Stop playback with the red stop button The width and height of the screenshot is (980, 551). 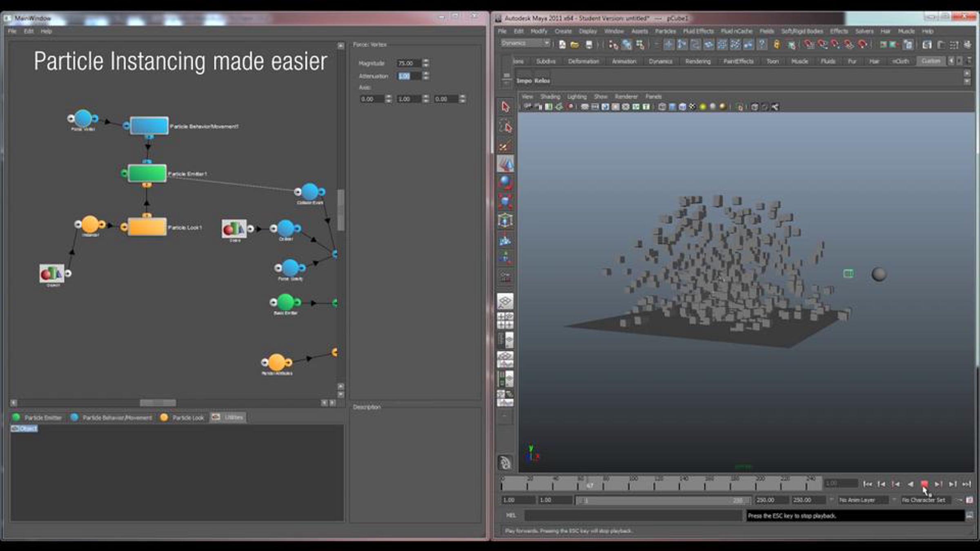click(924, 484)
